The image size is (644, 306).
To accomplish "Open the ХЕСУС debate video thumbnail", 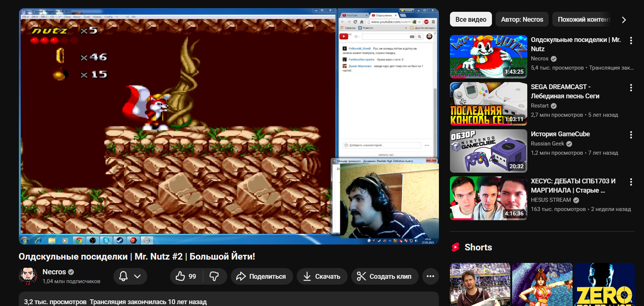I will point(489,198).
